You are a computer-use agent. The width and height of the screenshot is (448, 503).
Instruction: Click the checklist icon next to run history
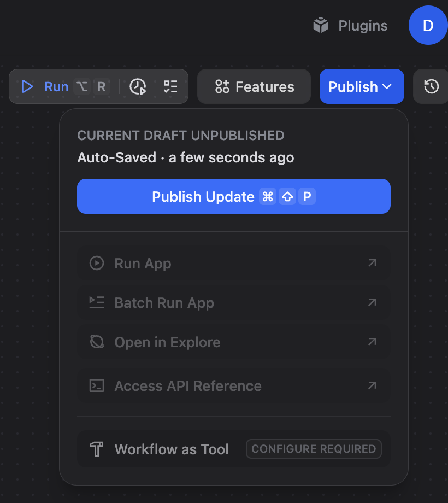[x=170, y=86]
